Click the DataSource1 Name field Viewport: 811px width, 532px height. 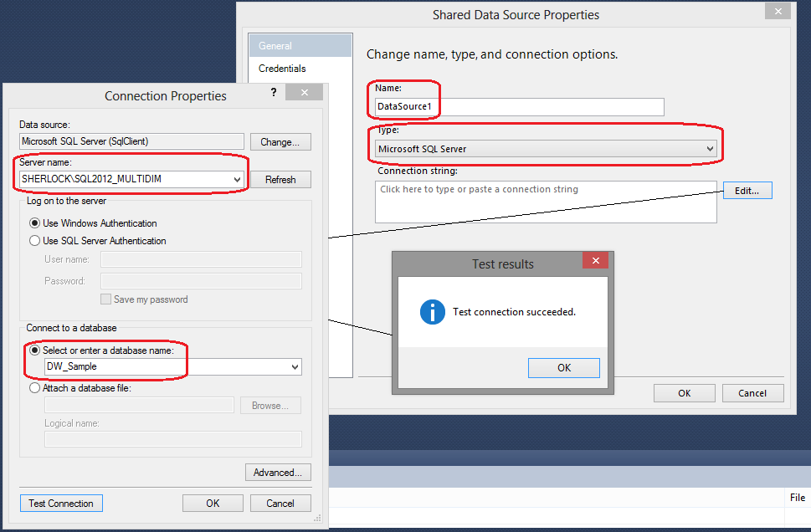tap(519, 106)
